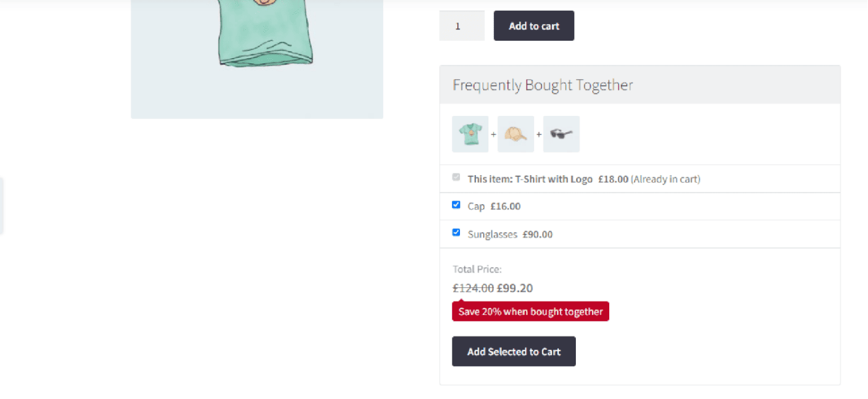This screenshot has height=399, width=868.
Task: Select the "This item: T-Shirt with Logo" label
Action: tap(530, 179)
